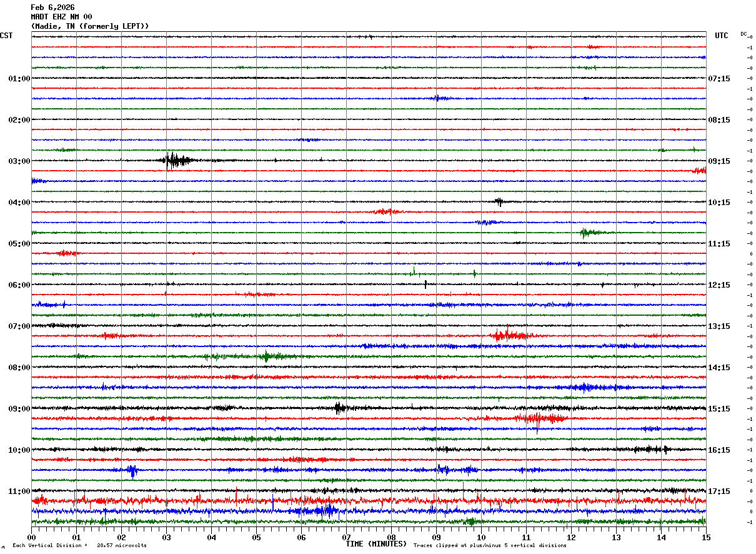Click the 15:15 UTC time label
This screenshot has height=554, width=756.
pos(719,409)
